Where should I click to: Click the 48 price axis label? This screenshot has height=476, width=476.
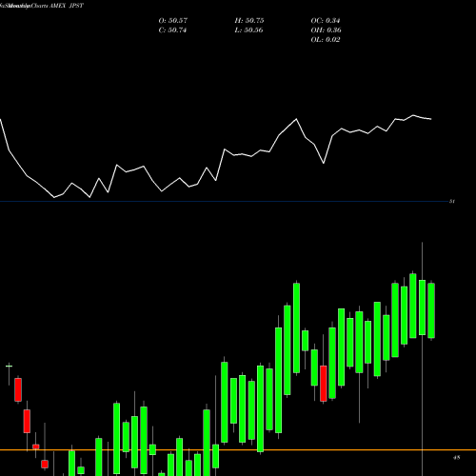[x=457, y=458]
